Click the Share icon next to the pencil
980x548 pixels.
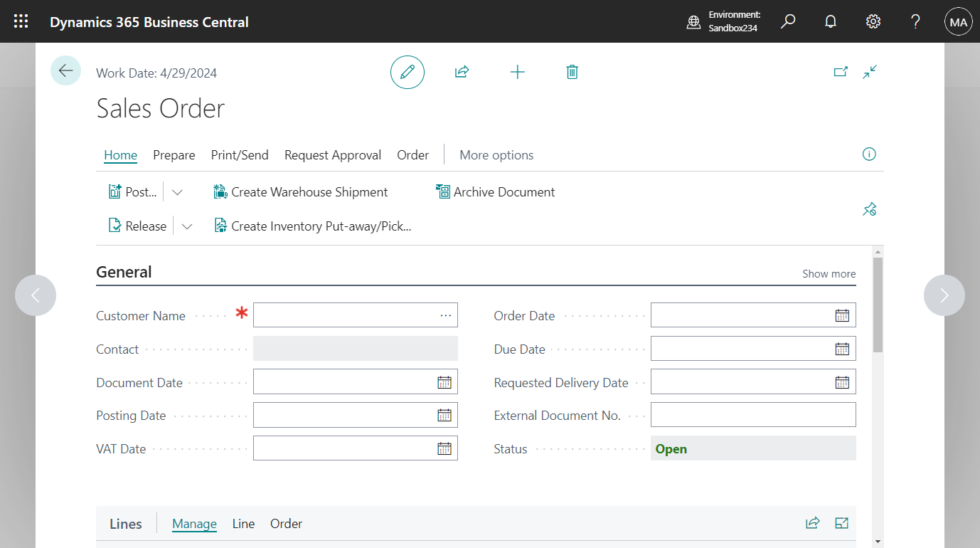tap(462, 72)
